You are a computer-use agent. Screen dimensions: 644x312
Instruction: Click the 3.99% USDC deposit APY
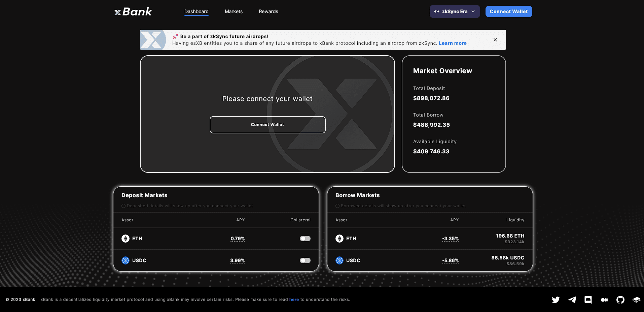[x=238, y=260]
